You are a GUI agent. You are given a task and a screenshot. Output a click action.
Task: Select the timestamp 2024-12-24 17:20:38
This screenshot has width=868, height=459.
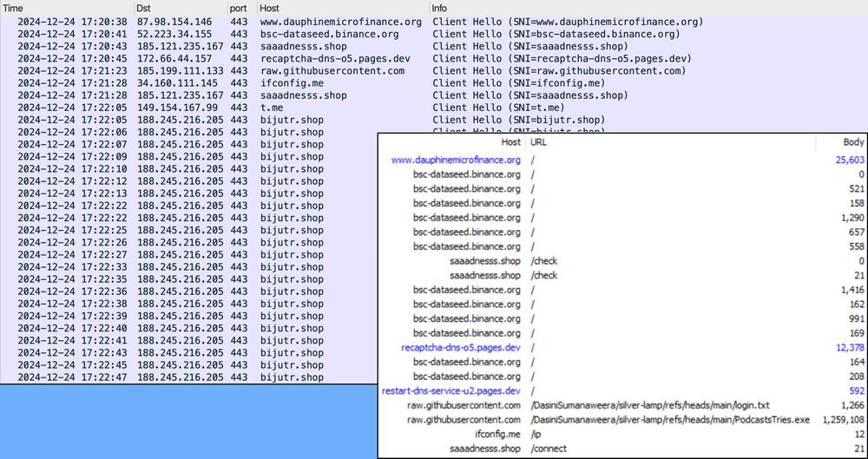[72, 23]
